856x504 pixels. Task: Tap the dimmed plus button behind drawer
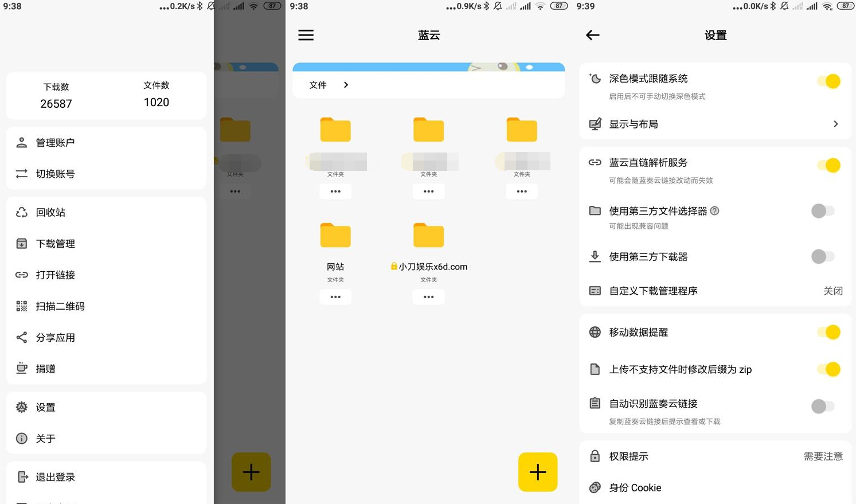(251, 472)
